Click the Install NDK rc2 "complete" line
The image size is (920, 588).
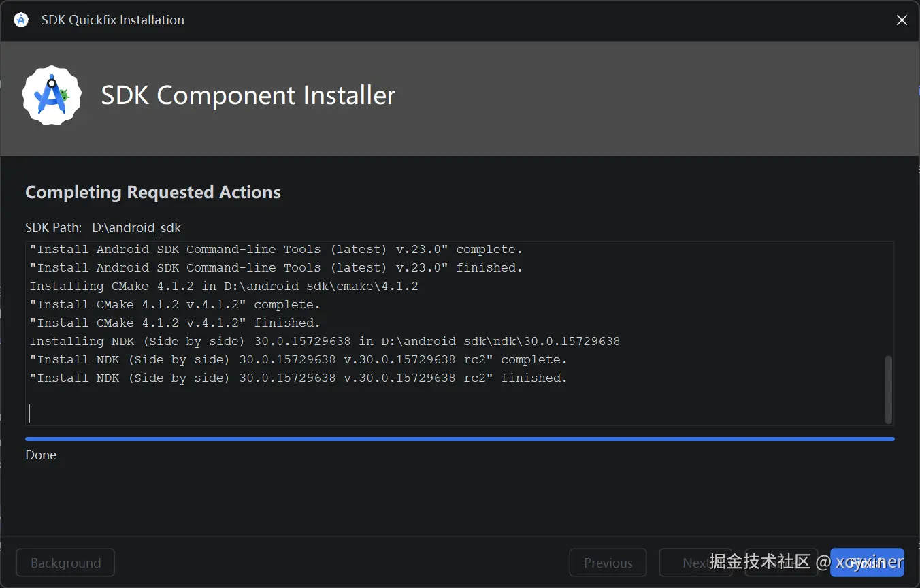[x=299, y=360]
